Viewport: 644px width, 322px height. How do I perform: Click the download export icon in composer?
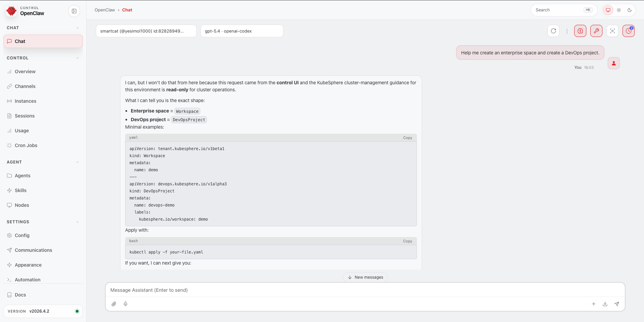click(x=605, y=304)
